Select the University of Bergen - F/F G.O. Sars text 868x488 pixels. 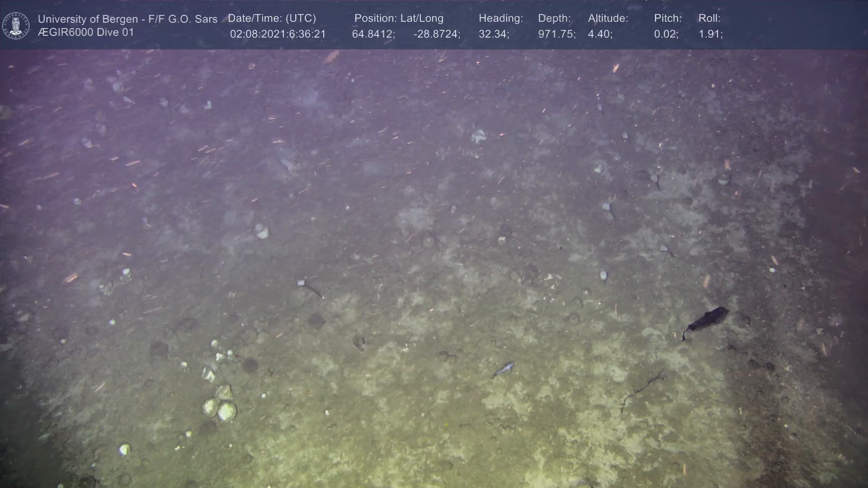tap(127, 19)
